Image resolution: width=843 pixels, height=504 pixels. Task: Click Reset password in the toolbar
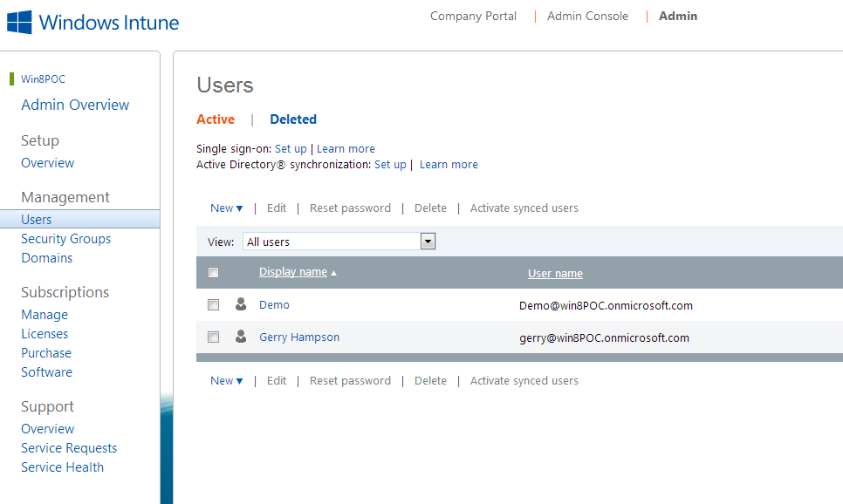pos(350,208)
